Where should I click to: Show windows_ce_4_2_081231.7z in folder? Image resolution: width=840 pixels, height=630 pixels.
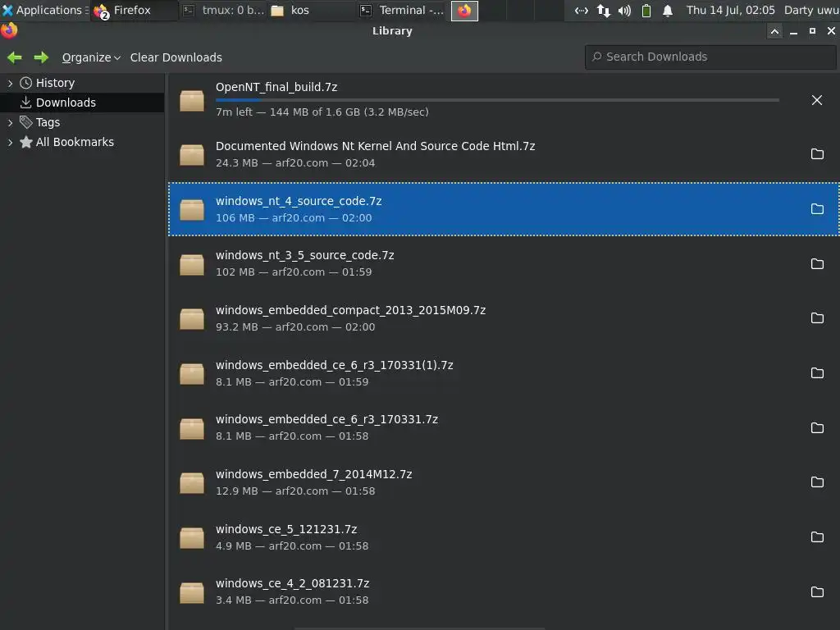(x=817, y=592)
